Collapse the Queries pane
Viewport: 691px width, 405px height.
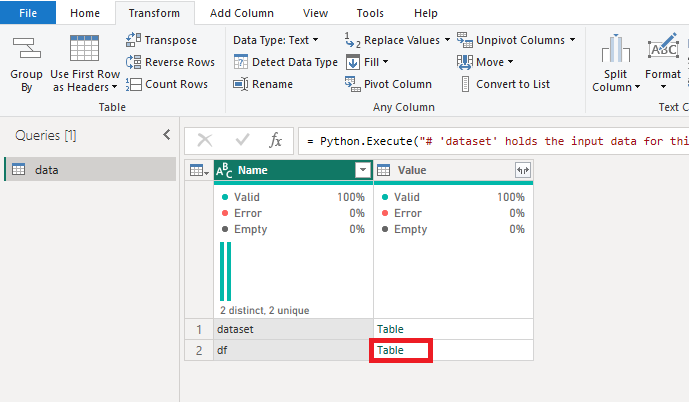tap(167, 135)
